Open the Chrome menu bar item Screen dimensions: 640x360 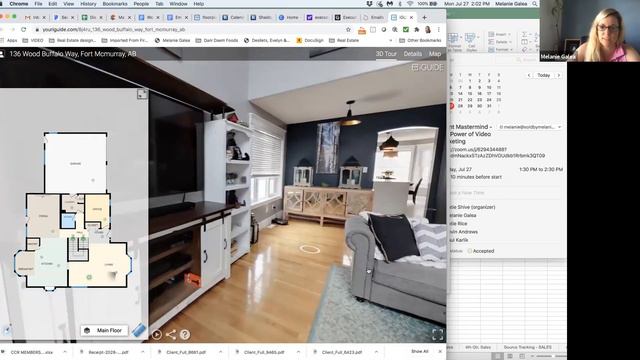coord(19,4)
